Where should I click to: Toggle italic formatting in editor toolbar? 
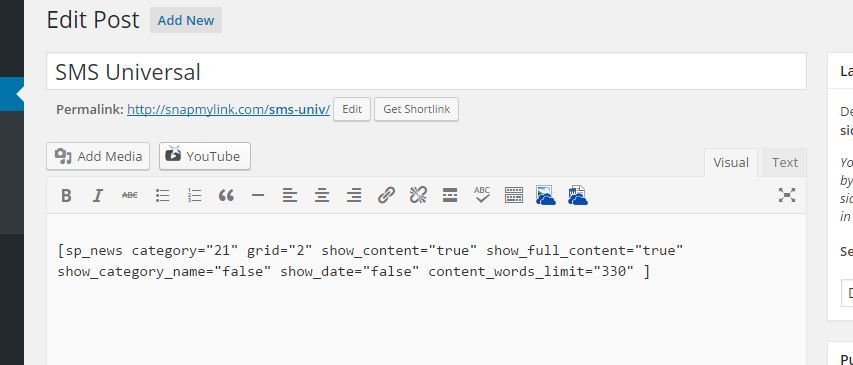(x=98, y=195)
